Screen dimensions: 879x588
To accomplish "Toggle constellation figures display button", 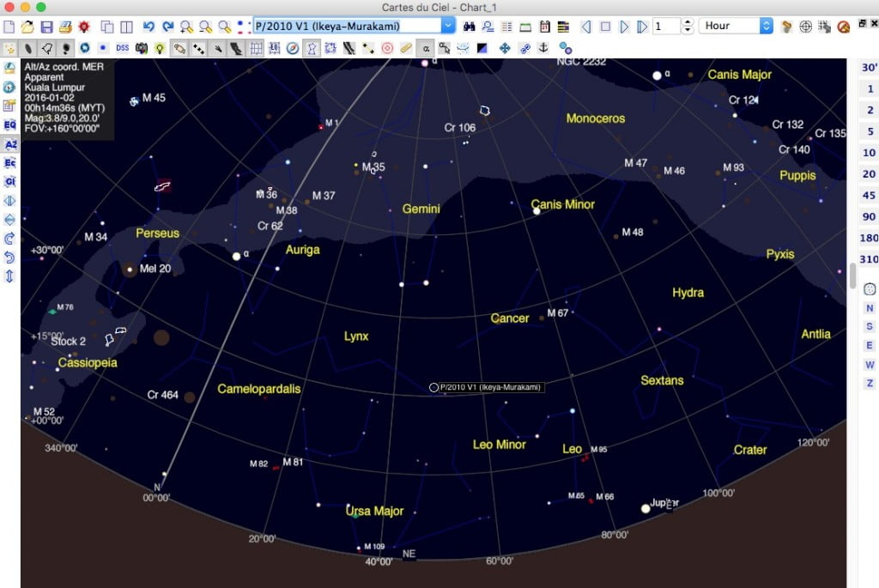I will (x=311, y=48).
